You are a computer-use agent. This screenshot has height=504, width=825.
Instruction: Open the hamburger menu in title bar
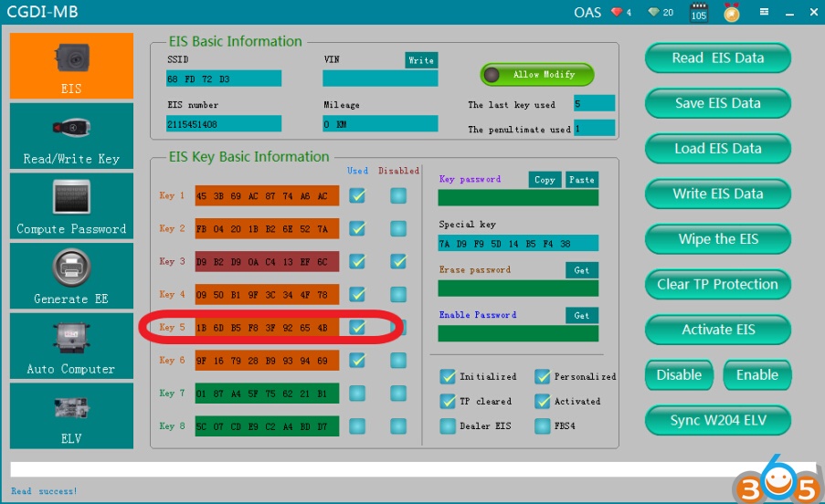(x=764, y=12)
